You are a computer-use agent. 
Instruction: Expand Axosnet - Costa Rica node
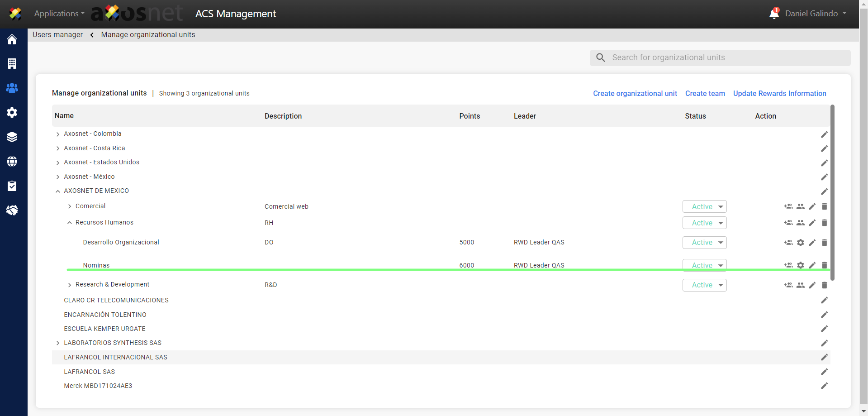[x=58, y=148]
